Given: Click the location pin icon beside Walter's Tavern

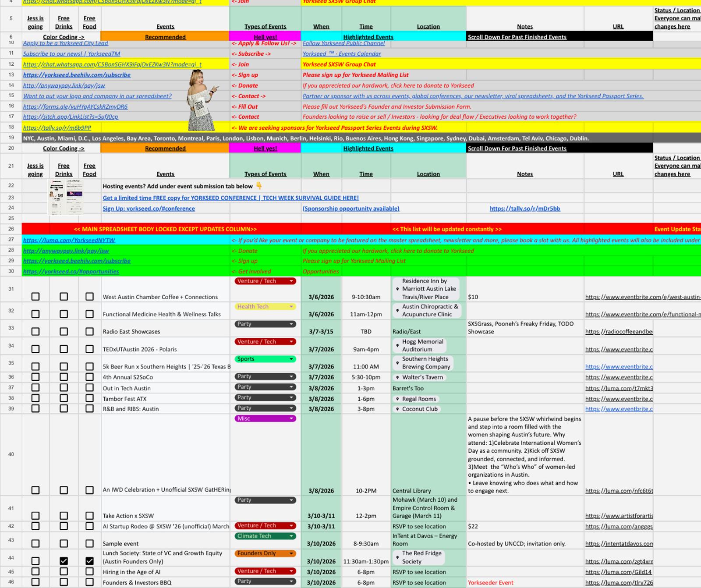Looking at the screenshot, I should pos(397,377).
